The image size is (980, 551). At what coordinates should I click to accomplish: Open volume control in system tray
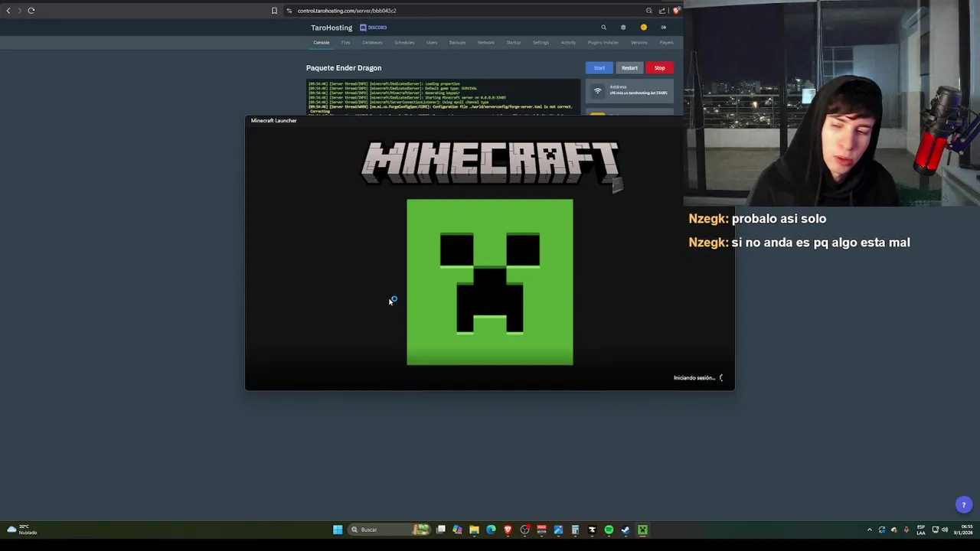pos(945,530)
